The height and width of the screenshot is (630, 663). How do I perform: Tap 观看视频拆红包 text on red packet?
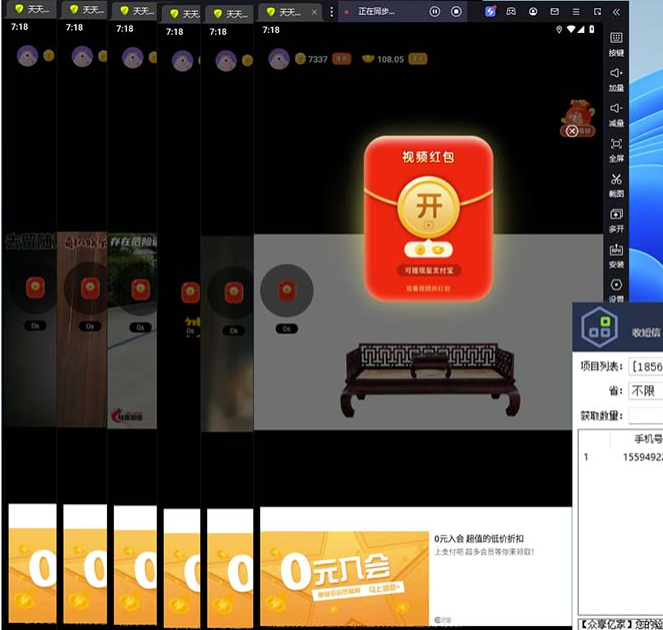point(428,288)
